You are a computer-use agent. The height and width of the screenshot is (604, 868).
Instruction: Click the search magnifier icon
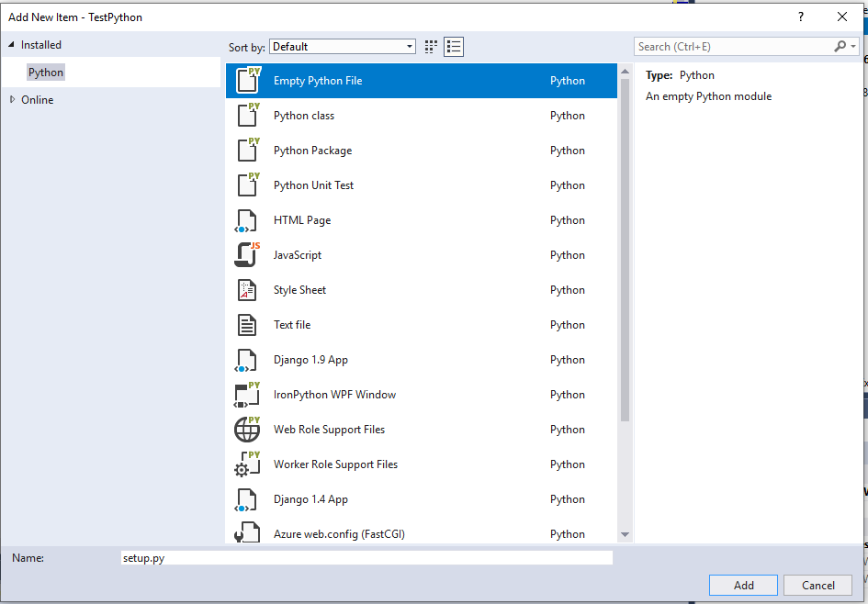pos(840,47)
